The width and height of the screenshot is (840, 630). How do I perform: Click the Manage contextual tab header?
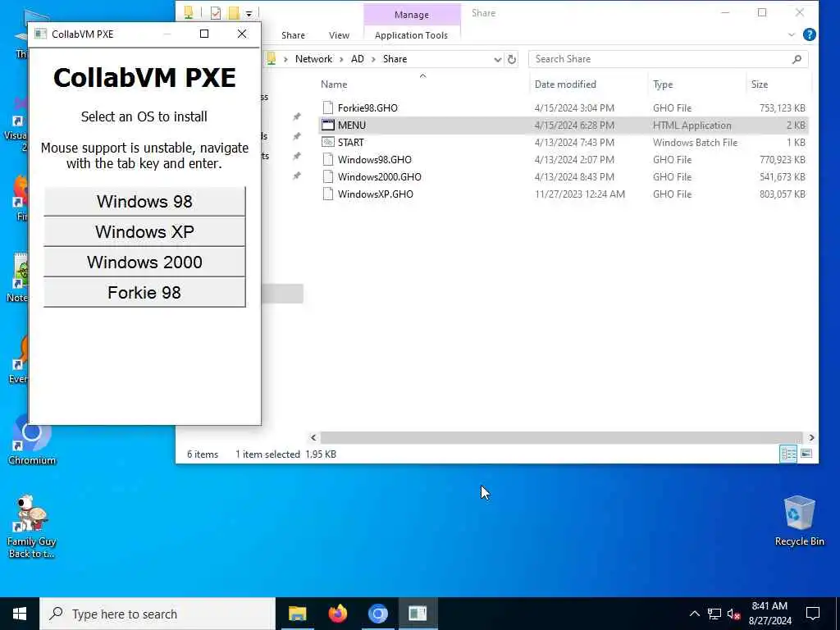(x=412, y=15)
